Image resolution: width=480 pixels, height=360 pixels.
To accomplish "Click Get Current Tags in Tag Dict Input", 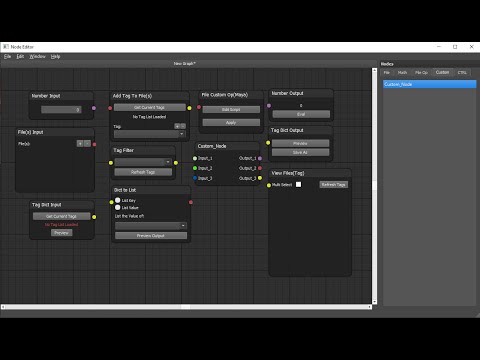I will (x=61, y=216).
